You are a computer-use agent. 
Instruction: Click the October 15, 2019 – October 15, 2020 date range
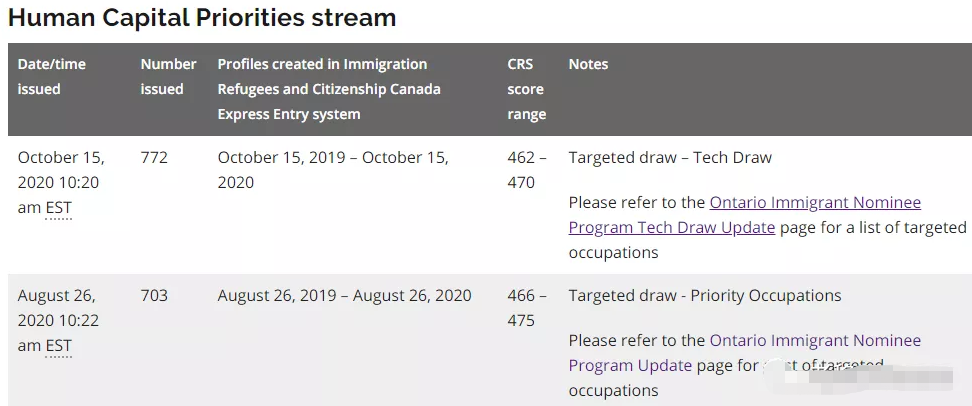click(332, 170)
